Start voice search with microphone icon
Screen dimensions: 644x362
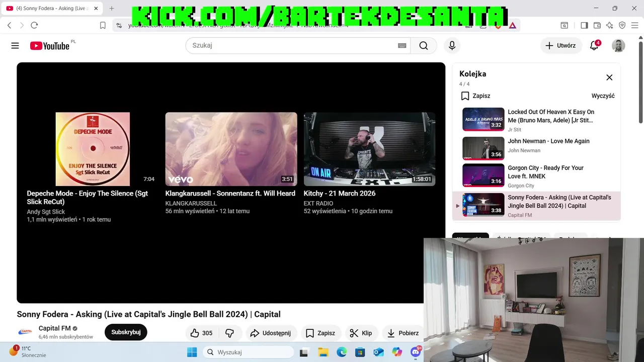coord(452,45)
